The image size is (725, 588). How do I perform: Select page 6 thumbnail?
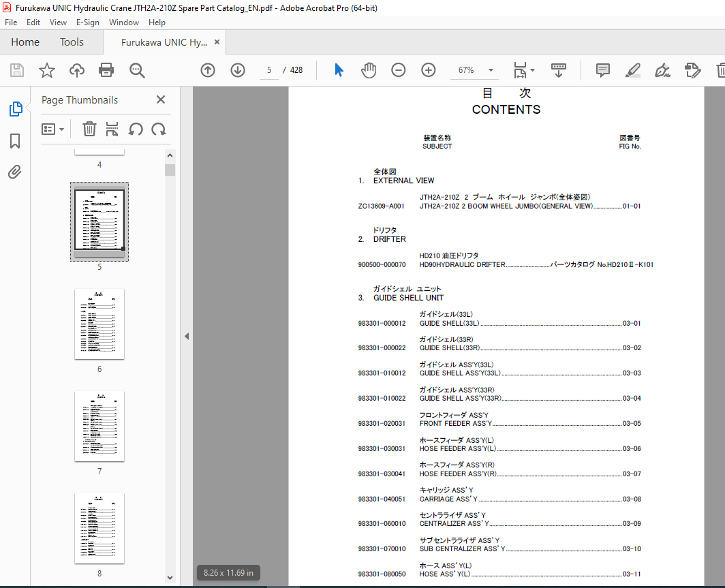coord(99,324)
